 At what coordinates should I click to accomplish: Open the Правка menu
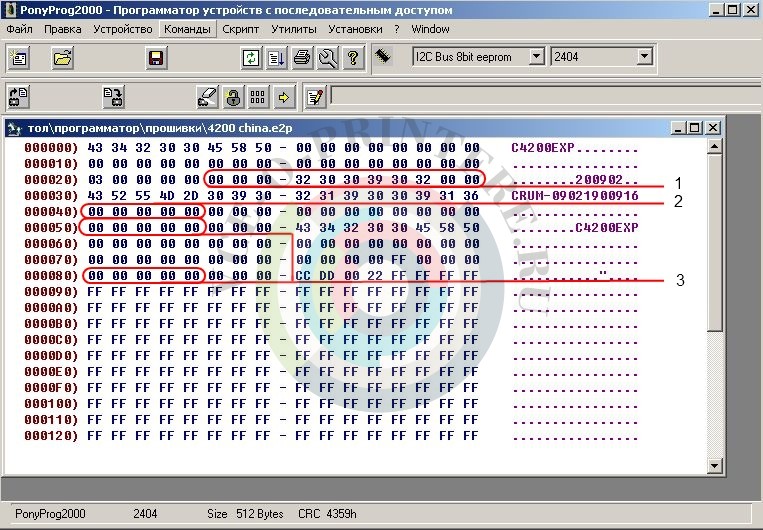[x=63, y=29]
